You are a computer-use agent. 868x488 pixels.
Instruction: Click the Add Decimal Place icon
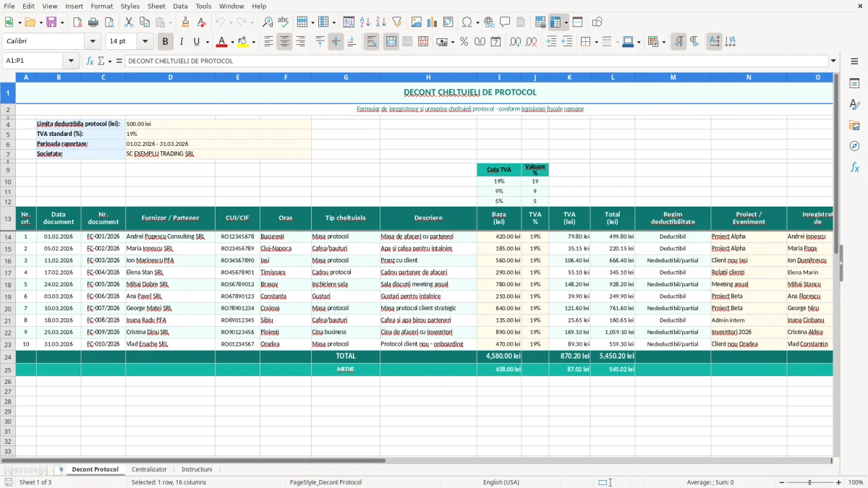(515, 42)
